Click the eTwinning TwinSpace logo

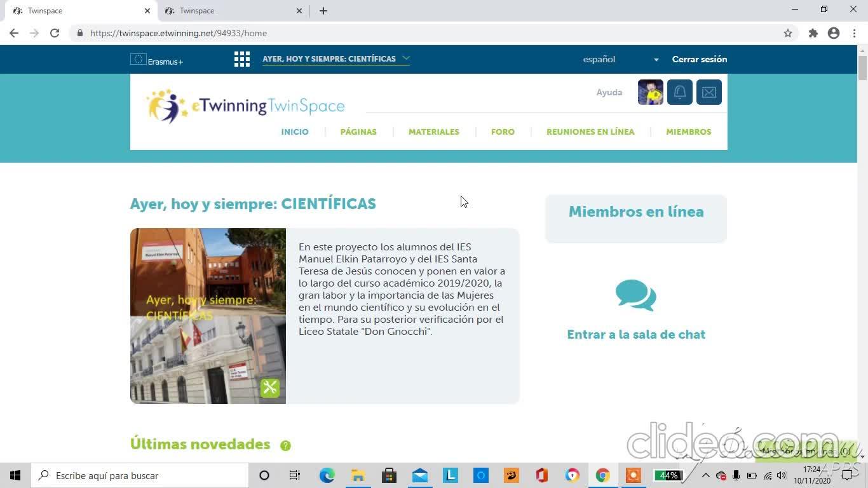(x=245, y=106)
